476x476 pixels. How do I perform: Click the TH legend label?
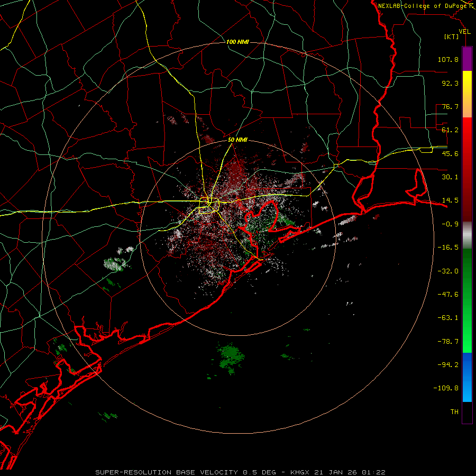[x=454, y=412]
